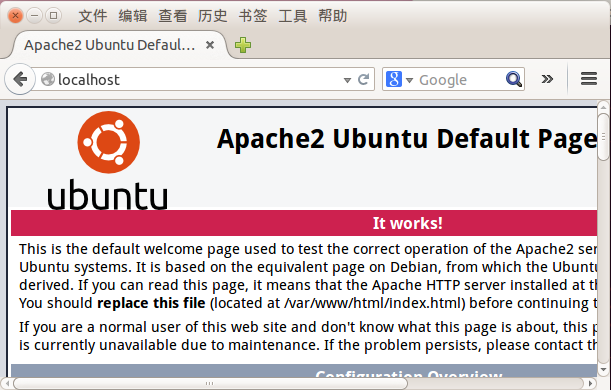Click the horizontal scrollbar left arrow

[x=7, y=383]
